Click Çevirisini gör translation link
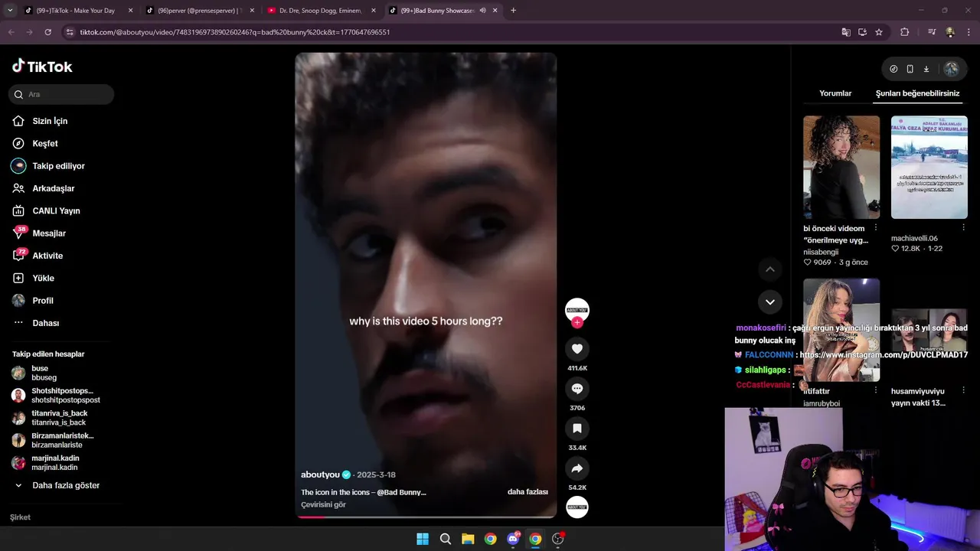The height and width of the screenshot is (551, 980). point(323,505)
